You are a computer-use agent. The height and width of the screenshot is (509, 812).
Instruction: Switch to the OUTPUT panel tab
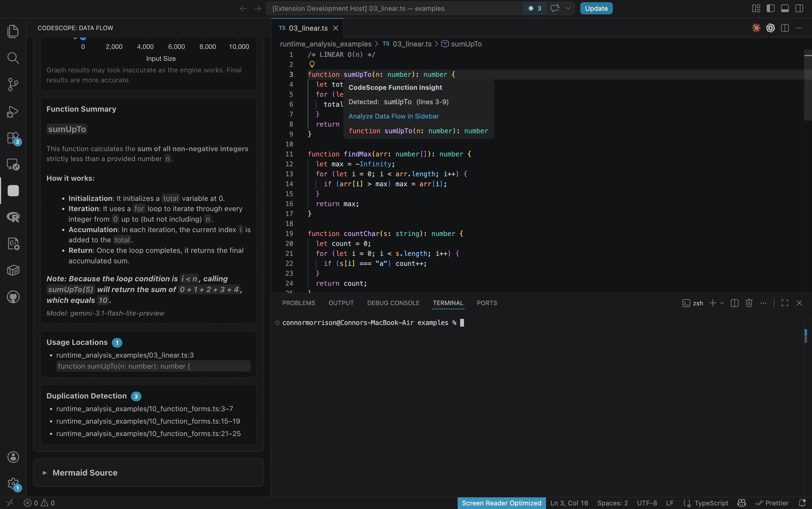(341, 303)
